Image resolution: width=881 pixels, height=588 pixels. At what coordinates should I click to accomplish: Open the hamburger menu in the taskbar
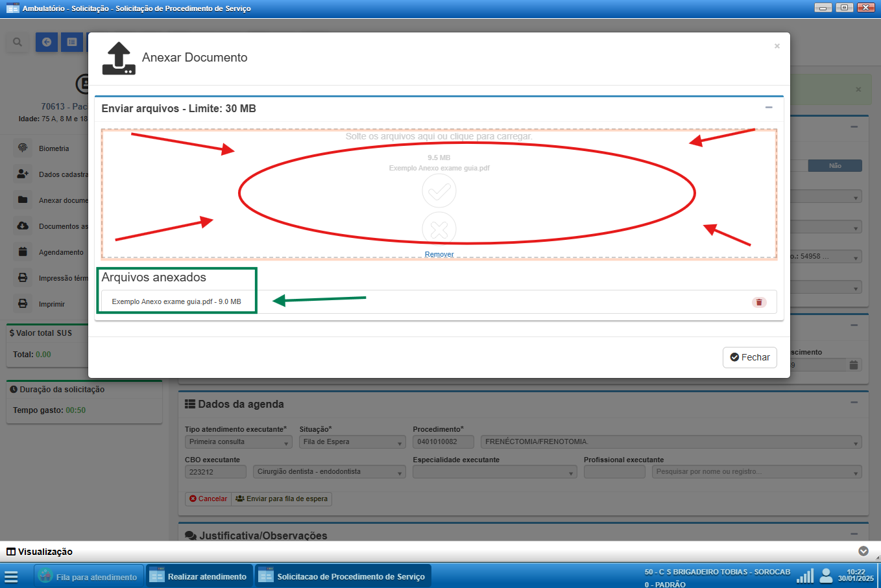[11, 576]
